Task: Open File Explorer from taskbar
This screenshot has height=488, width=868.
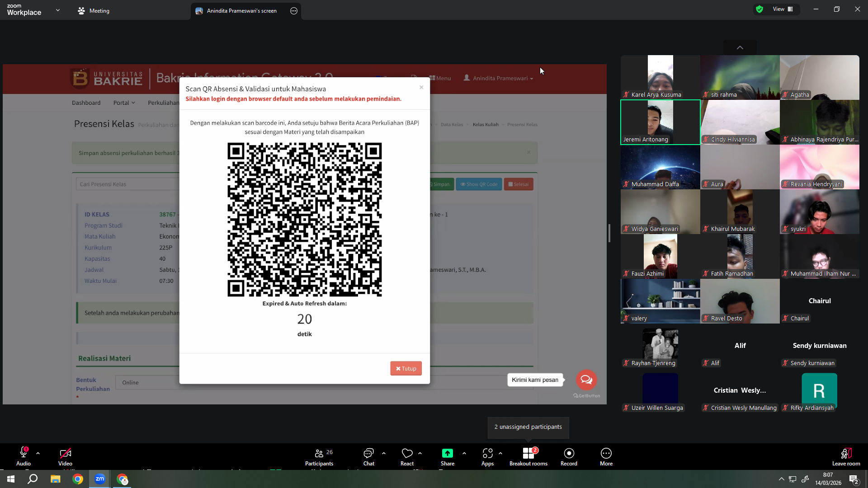Action: click(x=55, y=479)
